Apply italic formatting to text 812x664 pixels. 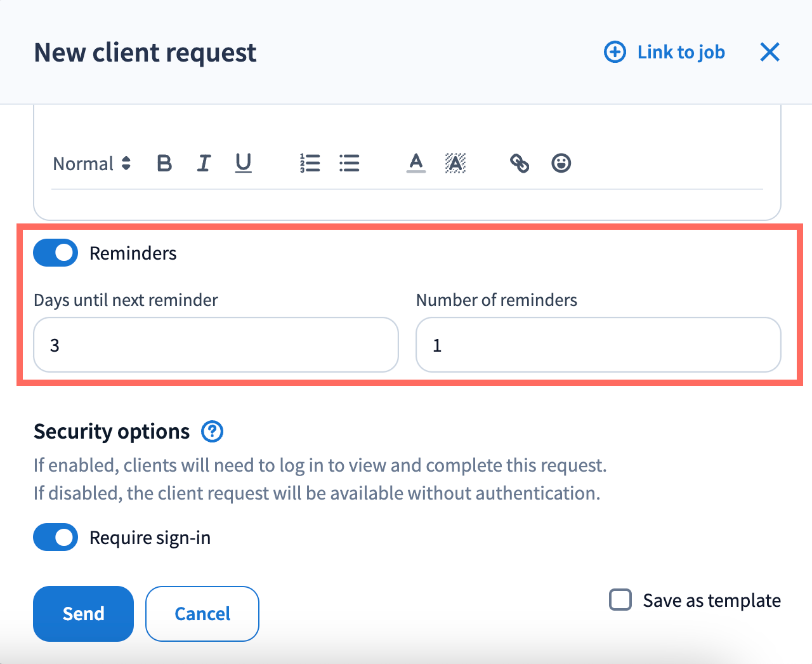pos(204,164)
